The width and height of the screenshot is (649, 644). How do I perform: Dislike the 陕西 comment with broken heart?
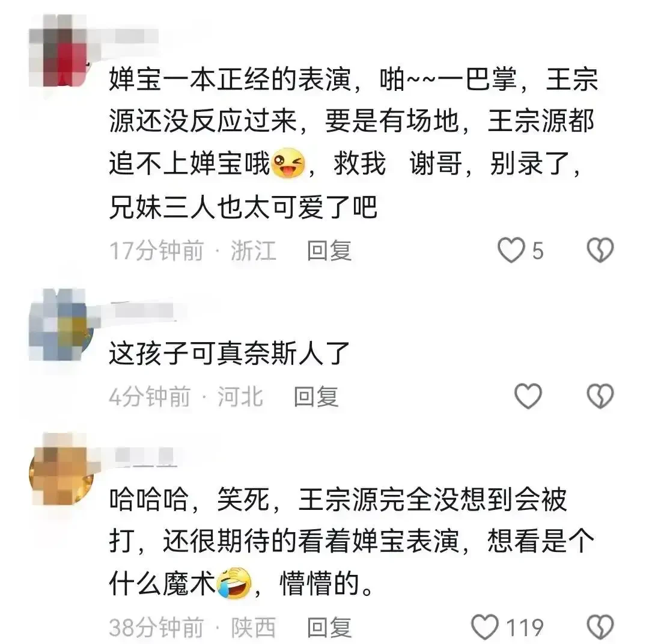[x=600, y=627]
